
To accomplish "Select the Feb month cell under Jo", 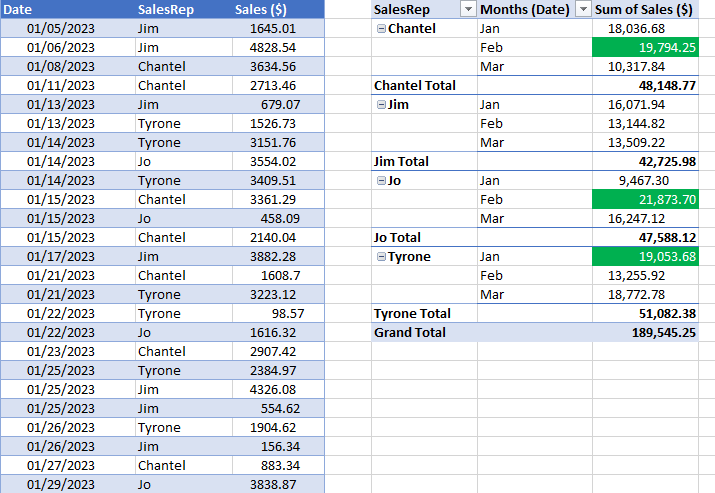I will tap(535, 199).
